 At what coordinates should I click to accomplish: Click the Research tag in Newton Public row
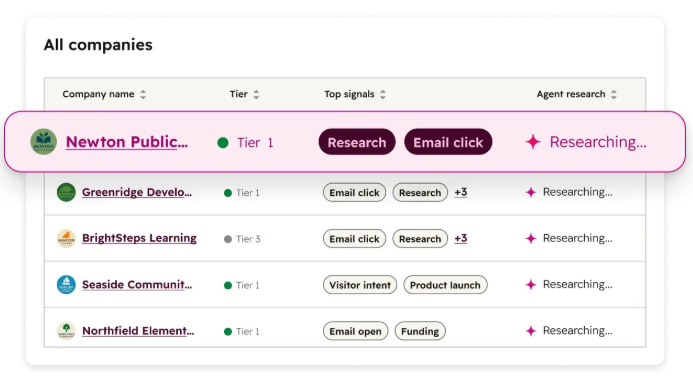(357, 142)
